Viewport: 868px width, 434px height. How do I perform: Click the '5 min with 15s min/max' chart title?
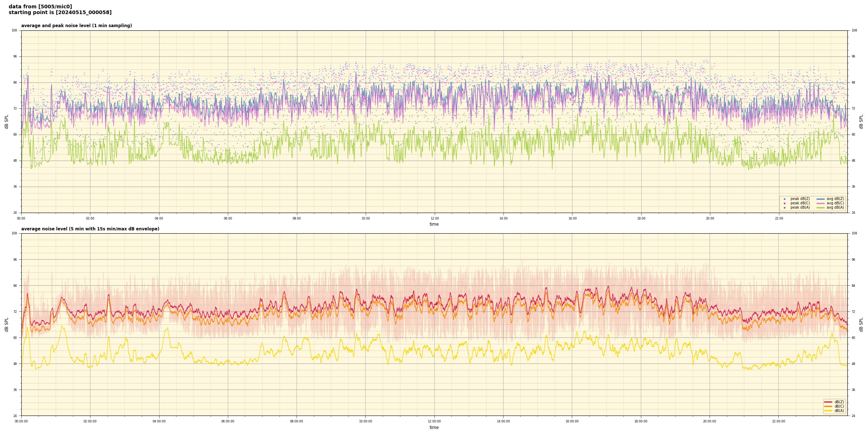tap(90, 229)
